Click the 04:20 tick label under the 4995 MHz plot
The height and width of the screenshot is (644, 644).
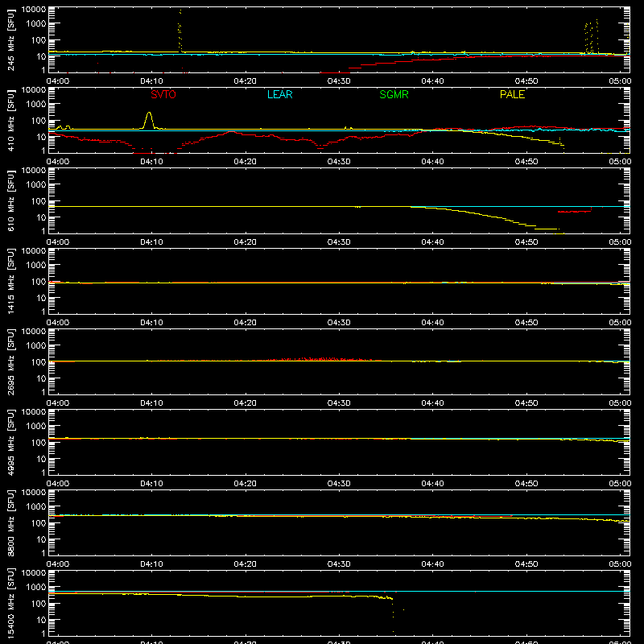coord(246,484)
